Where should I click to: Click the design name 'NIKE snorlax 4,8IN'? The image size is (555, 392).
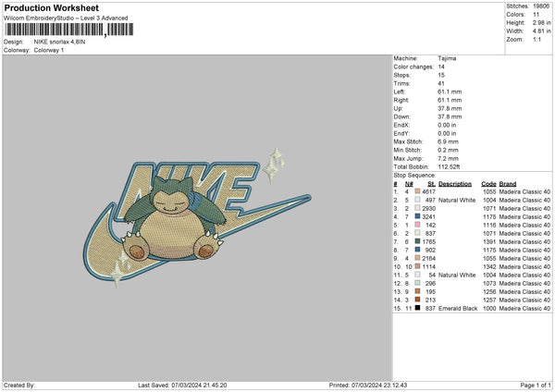click(59, 42)
